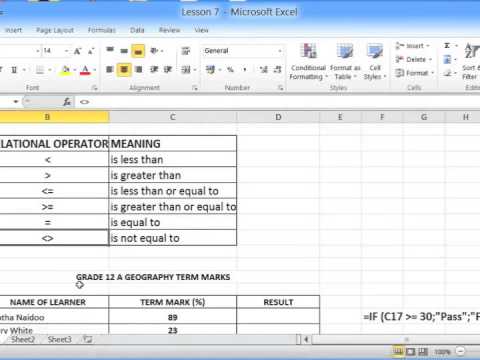Apply Top Align to the cell
This screenshot has height=360, width=480.
(x=110, y=51)
